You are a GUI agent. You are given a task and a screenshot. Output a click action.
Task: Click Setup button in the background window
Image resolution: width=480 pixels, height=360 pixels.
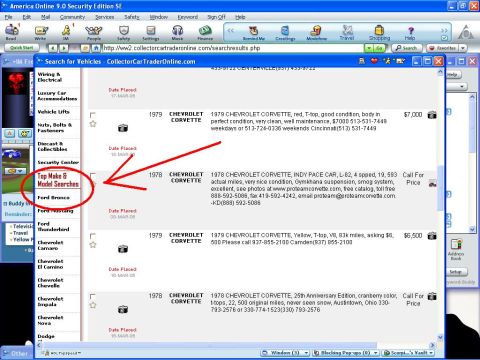(x=455, y=272)
